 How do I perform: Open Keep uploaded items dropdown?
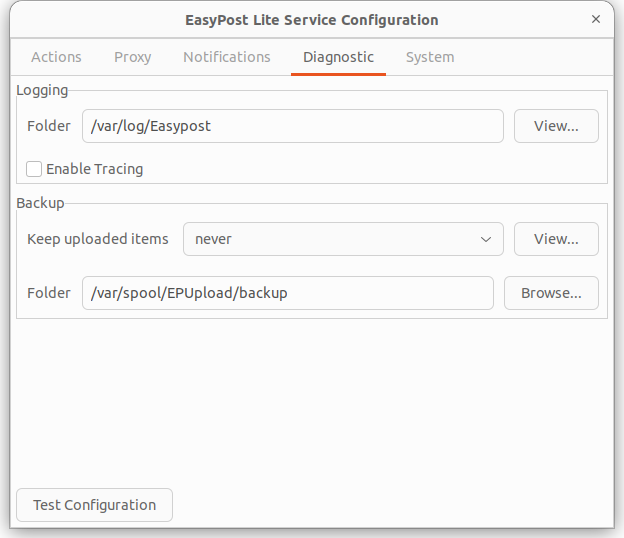(343, 239)
